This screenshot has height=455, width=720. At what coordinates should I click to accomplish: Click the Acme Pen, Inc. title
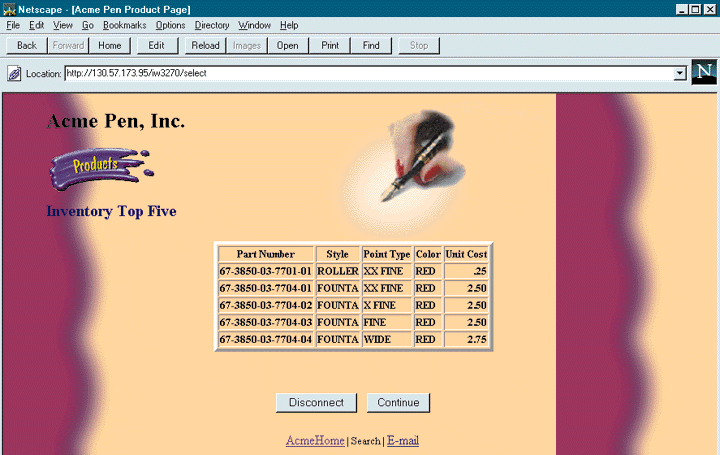coord(116,121)
